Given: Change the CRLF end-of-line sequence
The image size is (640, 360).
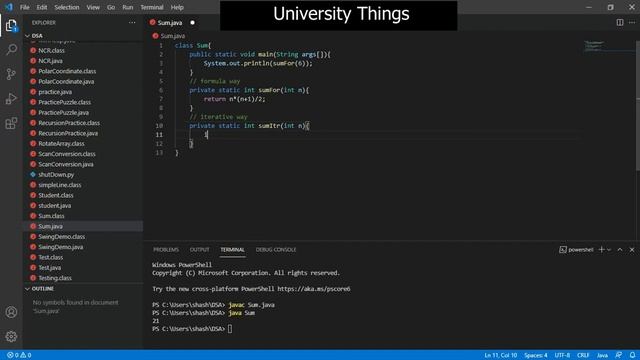Looking at the screenshot, I should [x=583, y=355].
